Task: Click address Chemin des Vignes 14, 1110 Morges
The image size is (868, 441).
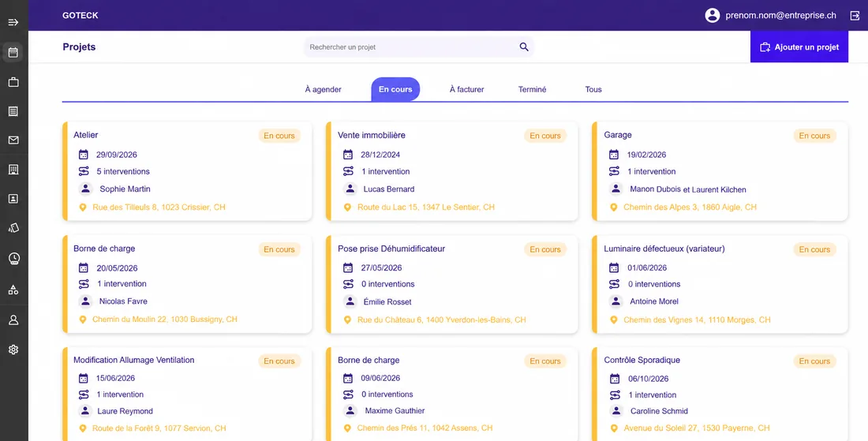Action: click(x=697, y=320)
